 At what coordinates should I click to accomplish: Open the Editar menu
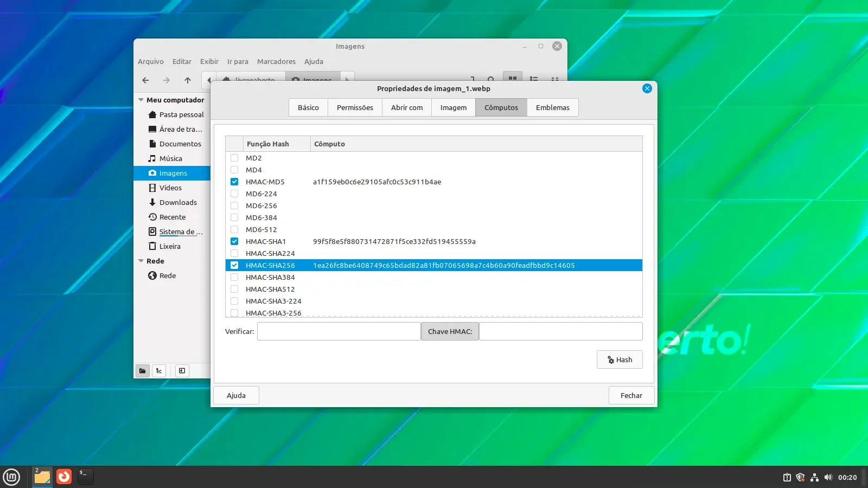182,61
